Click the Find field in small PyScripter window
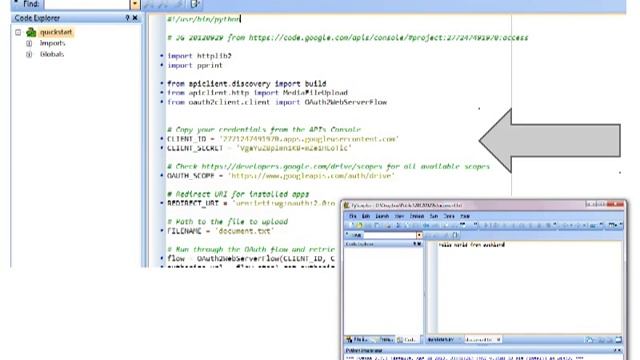This screenshot has width=640, height=360. (x=390, y=236)
